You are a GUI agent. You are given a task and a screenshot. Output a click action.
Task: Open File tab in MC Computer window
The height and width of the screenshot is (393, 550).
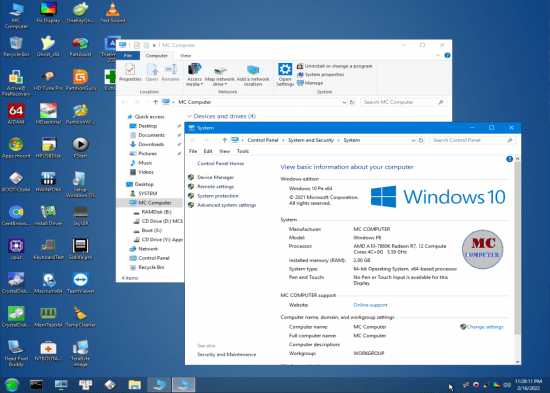click(128, 55)
